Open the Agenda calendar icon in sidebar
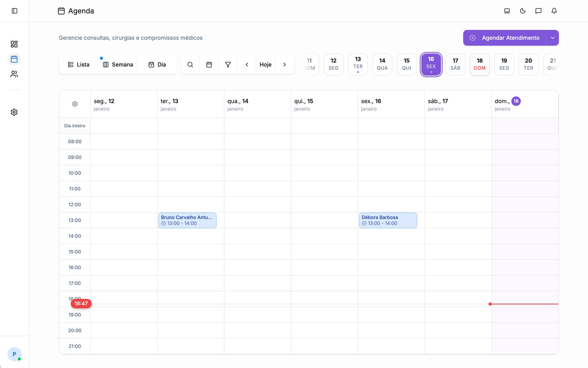 pos(14,59)
